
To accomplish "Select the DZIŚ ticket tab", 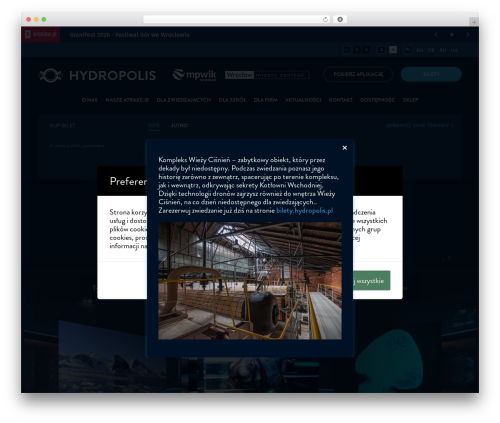I will tap(154, 126).
